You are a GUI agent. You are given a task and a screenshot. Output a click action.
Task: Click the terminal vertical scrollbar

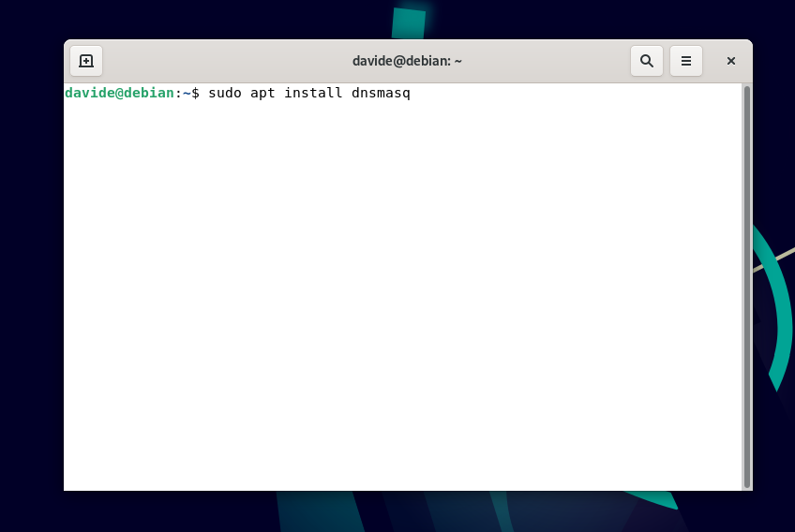(746, 287)
